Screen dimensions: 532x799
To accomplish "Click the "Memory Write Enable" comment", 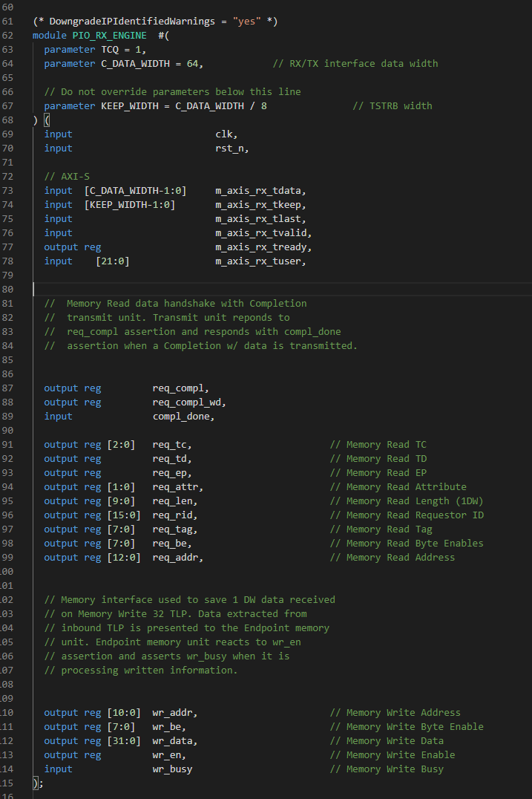I will pos(401,755).
